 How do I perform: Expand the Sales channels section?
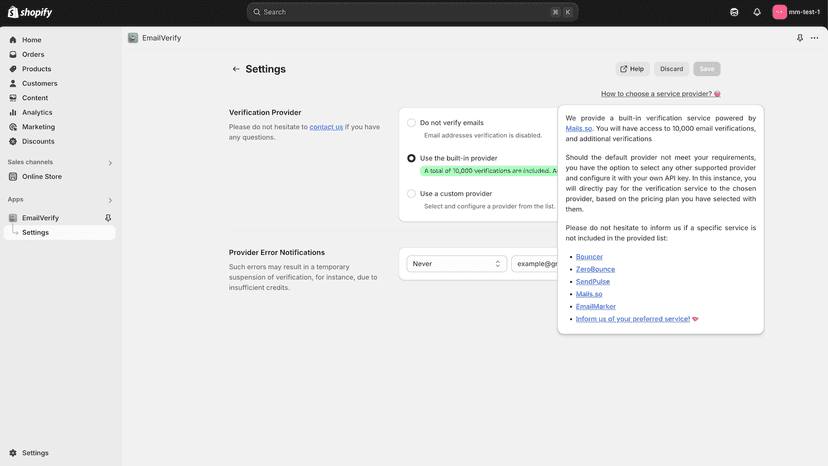pos(110,163)
